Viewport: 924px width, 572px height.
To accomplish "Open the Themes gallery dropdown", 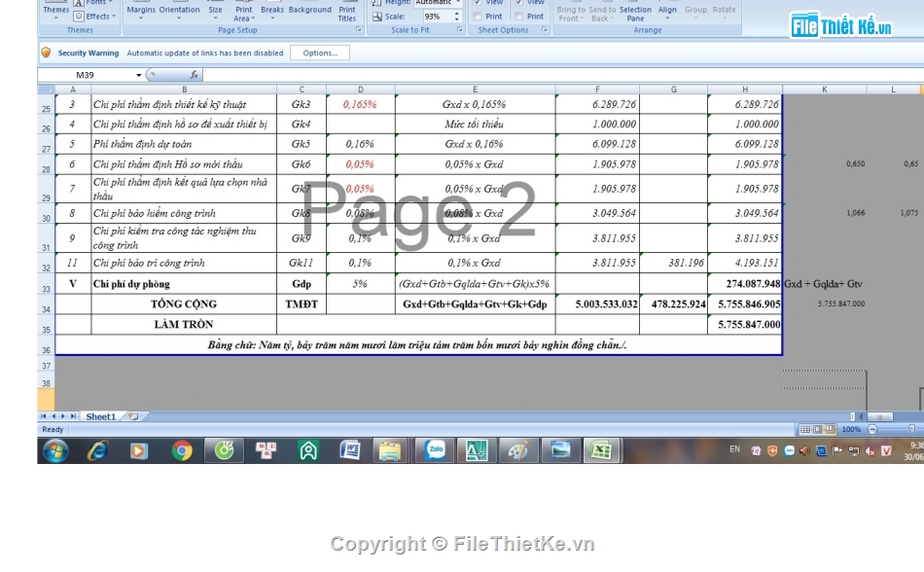I will click(x=56, y=11).
